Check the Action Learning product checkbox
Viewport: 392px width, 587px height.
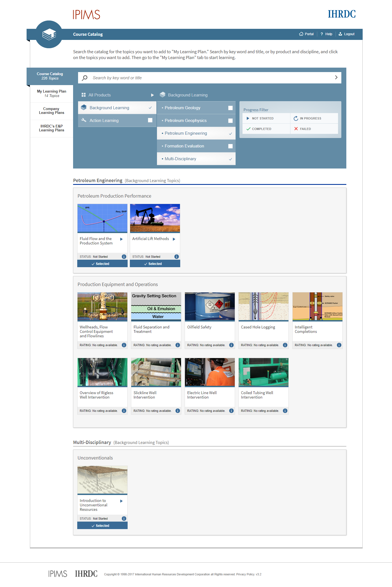pos(150,120)
